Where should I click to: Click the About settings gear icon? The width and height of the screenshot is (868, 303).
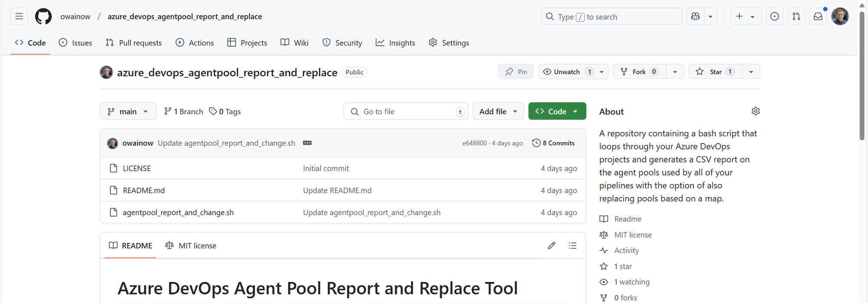[x=756, y=111]
